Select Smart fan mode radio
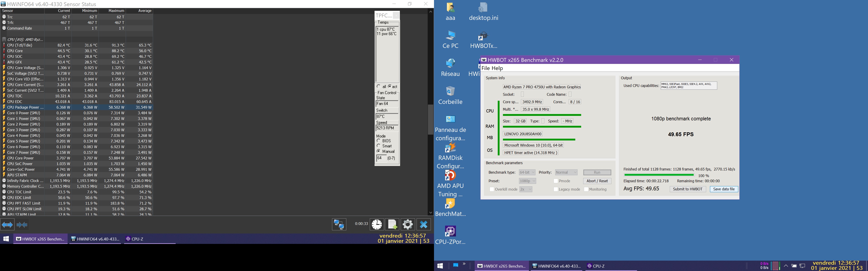Screen dimensions: 868x271 click(378, 146)
